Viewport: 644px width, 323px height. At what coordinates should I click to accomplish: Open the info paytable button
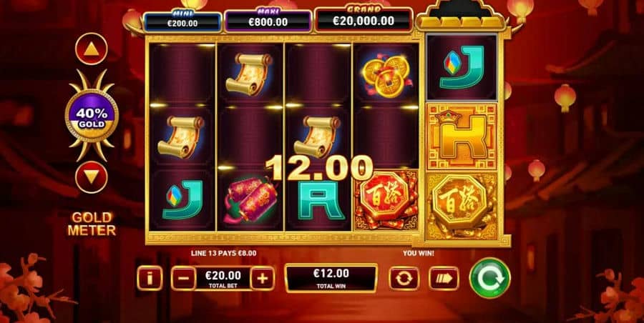click(x=150, y=279)
